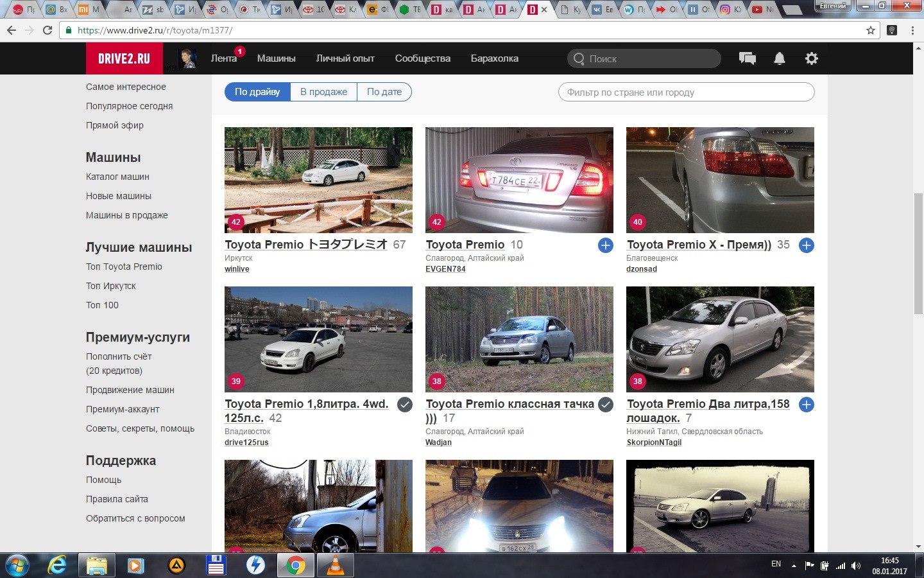Screen dimensions: 924x578
Task: Open the Правила сайта link
Action: point(117,499)
